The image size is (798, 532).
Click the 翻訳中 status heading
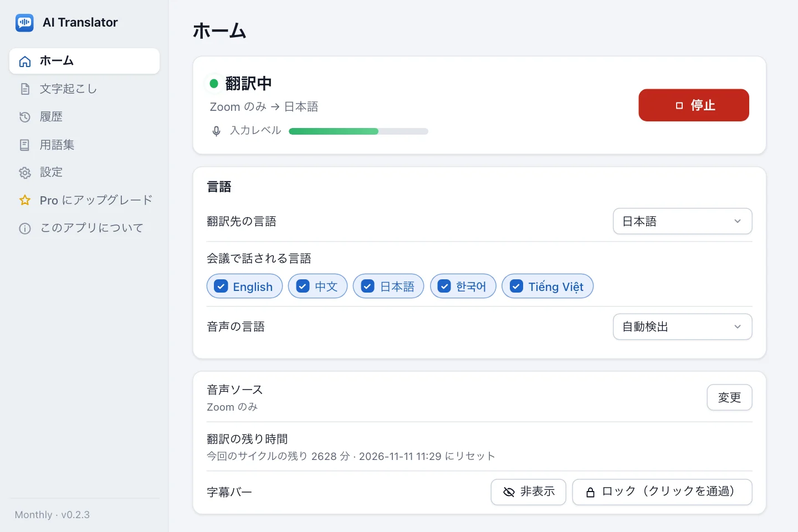[x=248, y=84]
